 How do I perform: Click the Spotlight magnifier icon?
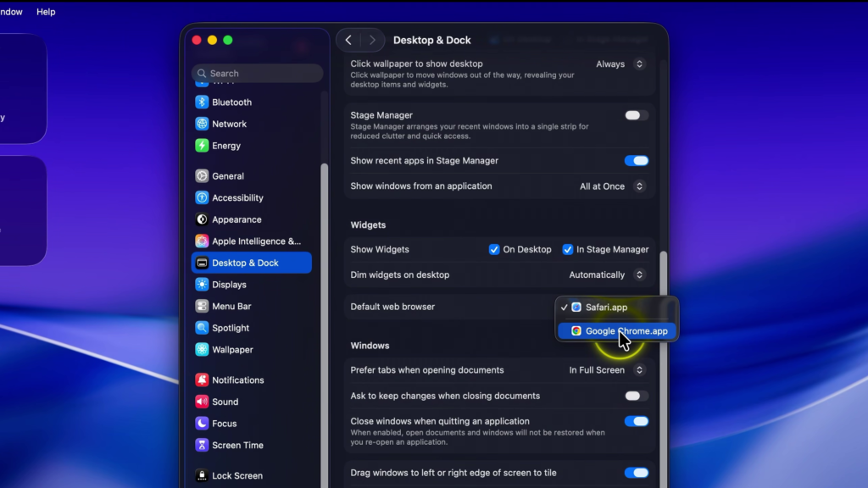pyautogui.click(x=202, y=328)
